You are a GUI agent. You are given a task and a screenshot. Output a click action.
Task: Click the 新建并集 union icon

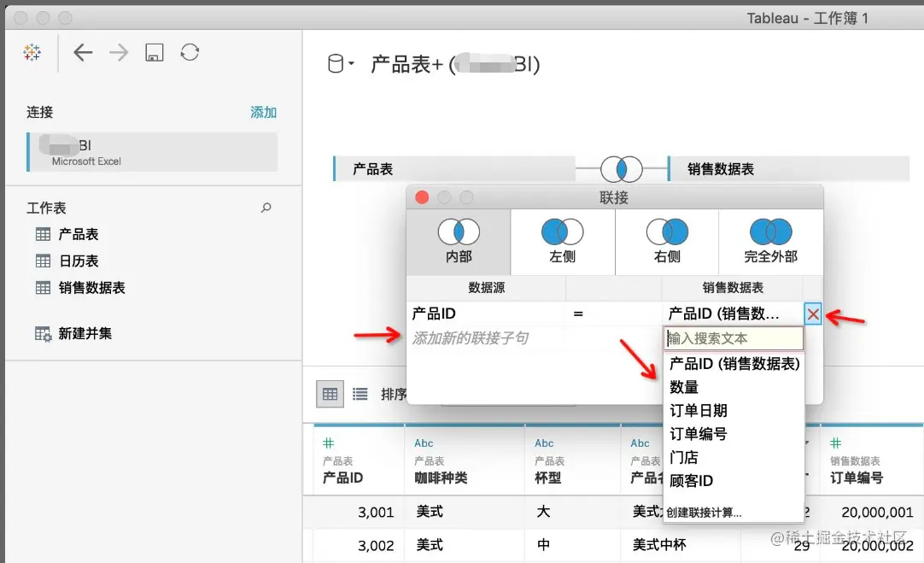pyautogui.click(x=43, y=334)
